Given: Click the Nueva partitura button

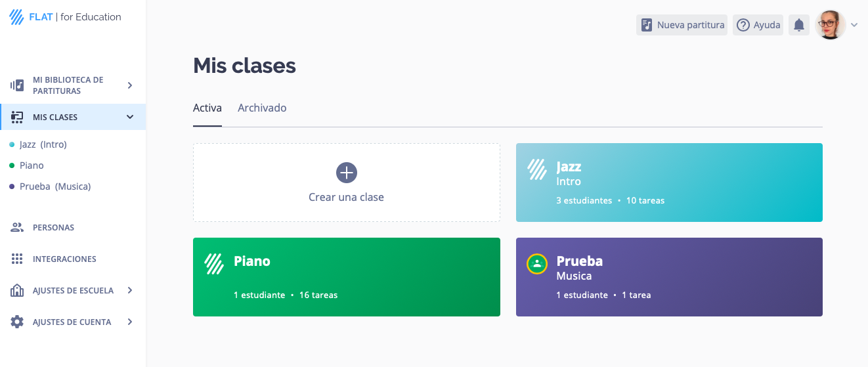Looking at the screenshot, I should point(682,25).
